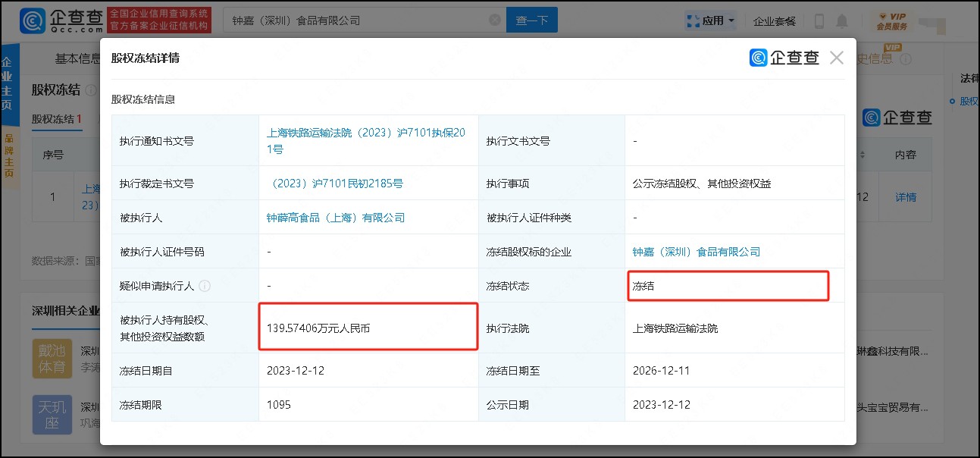
Task: Click the 企查查 logo in the page header
Action: (x=61, y=20)
